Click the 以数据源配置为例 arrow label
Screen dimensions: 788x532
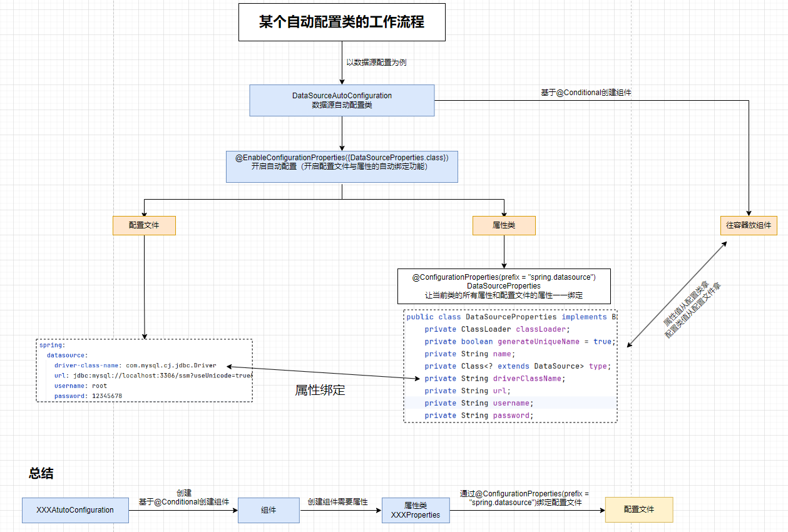(x=376, y=63)
